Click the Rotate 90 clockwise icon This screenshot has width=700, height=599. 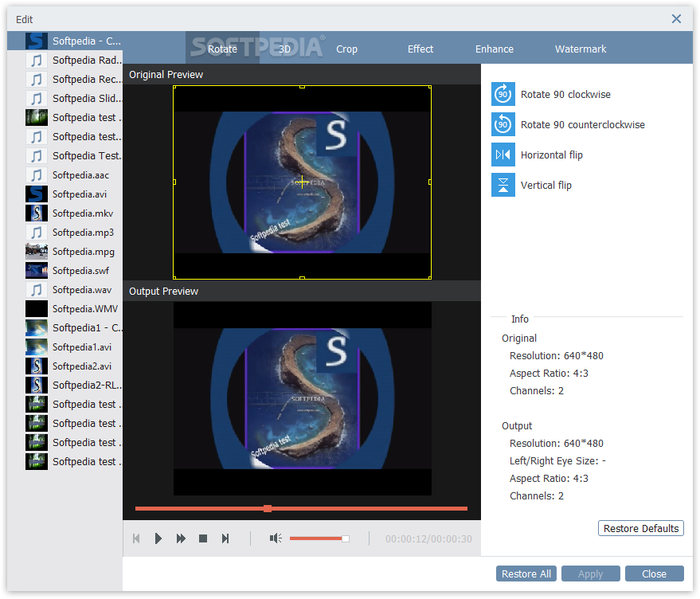(503, 94)
